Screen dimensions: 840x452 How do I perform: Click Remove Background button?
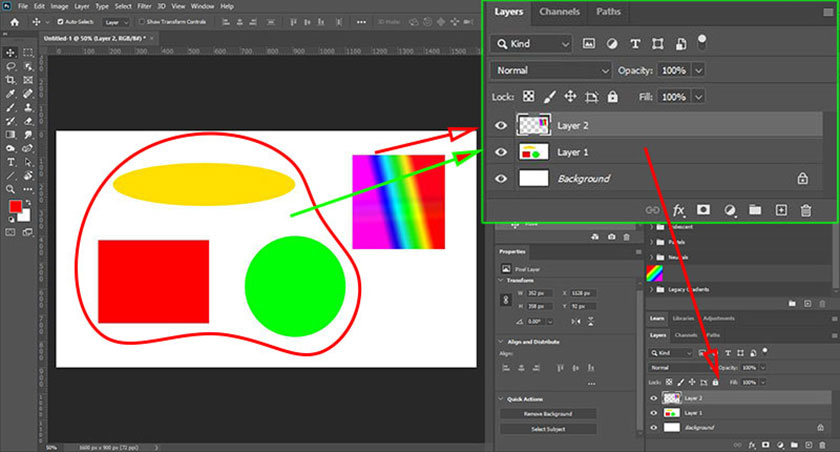(548, 414)
